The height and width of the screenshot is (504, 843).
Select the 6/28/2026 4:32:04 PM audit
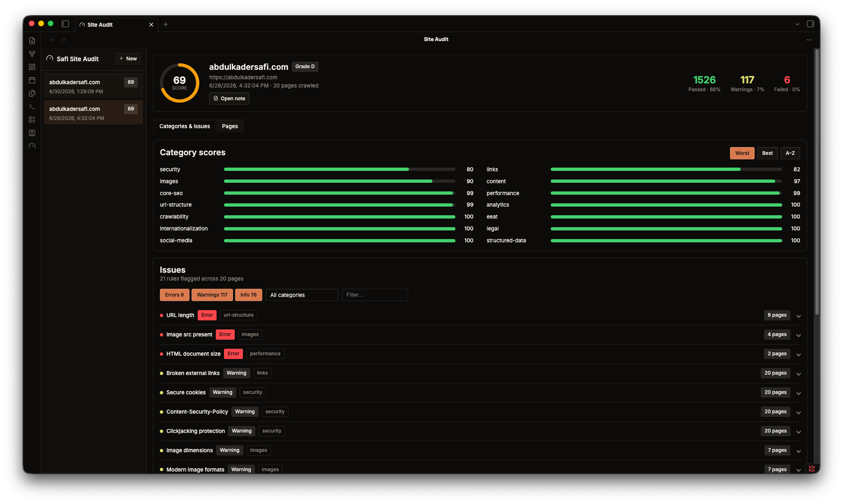click(93, 113)
